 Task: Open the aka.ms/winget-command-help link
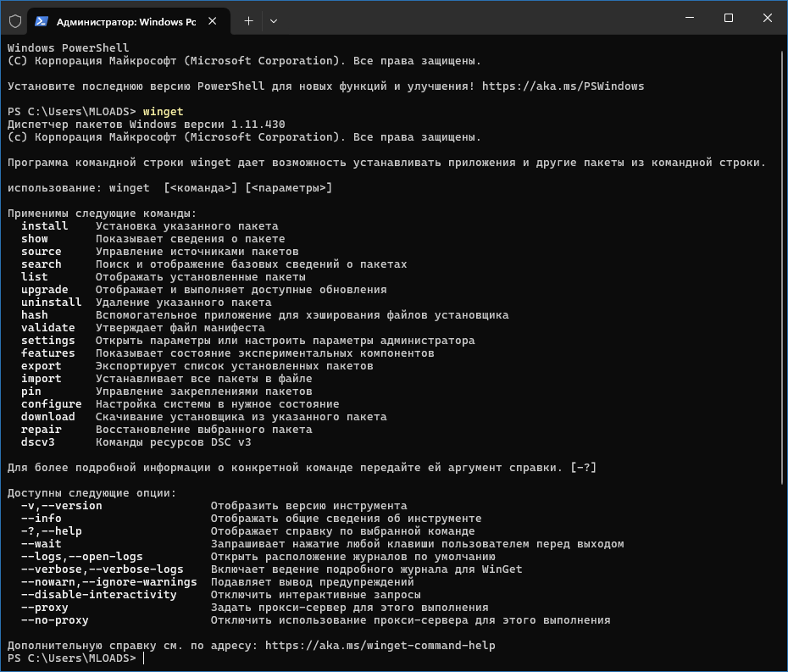pos(380,645)
